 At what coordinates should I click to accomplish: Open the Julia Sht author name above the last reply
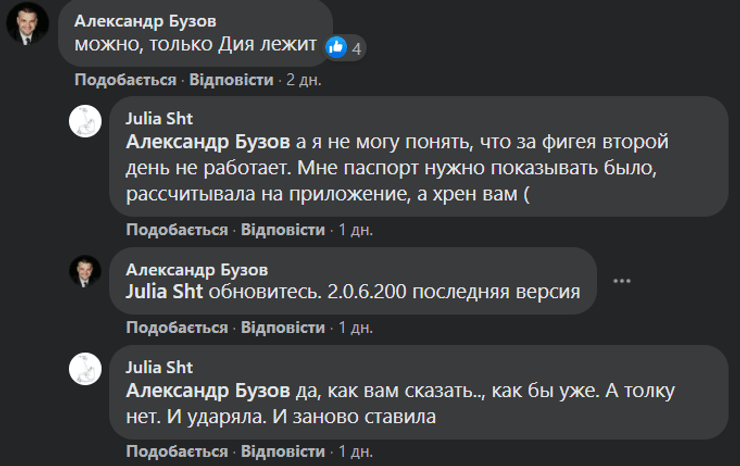156,367
